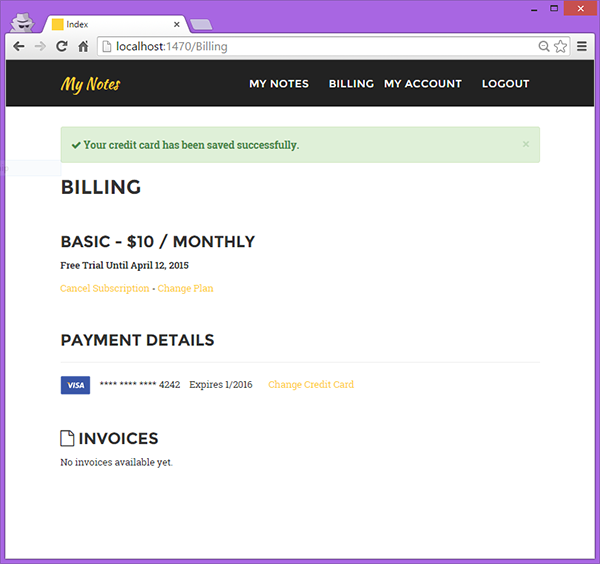Image resolution: width=600 pixels, height=564 pixels.
Task: Click 'No invoices available yet.' text
Action: tap(116, 462)
